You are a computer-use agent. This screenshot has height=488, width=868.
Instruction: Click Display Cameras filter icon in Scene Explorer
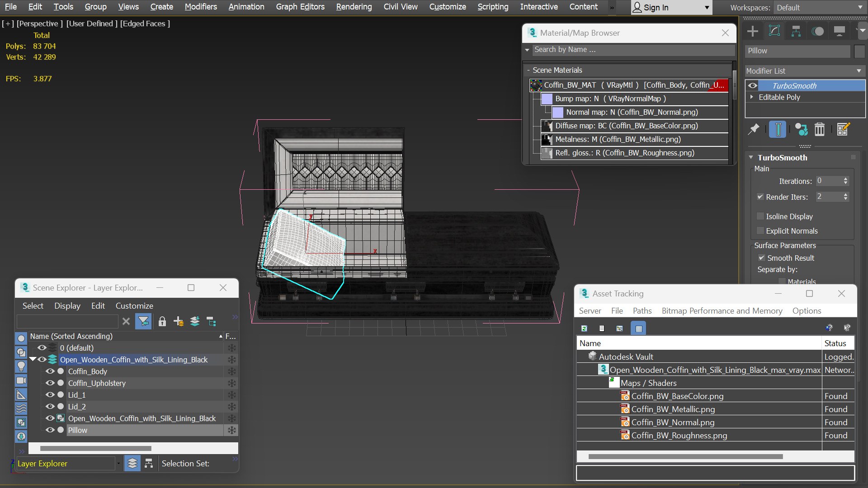click(x=21, y=380)
